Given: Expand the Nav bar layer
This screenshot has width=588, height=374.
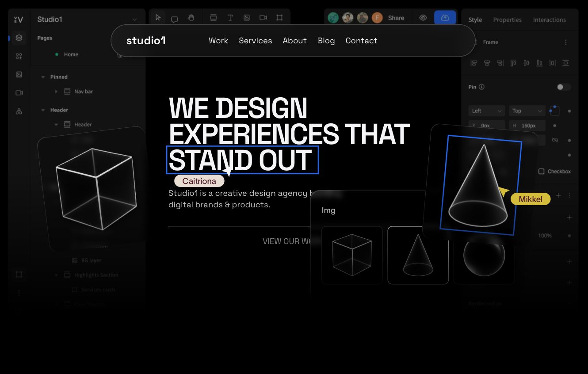Looking at the screenshot, I should pos(56,92).
